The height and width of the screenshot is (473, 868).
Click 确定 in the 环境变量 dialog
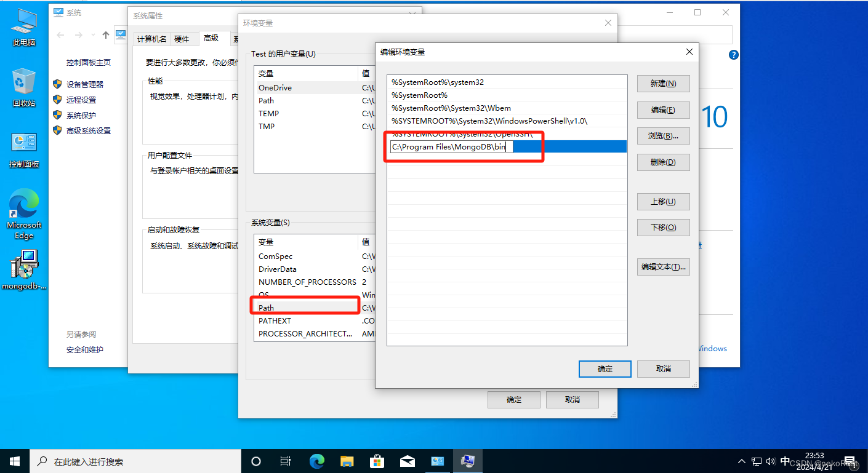point(514,399)
